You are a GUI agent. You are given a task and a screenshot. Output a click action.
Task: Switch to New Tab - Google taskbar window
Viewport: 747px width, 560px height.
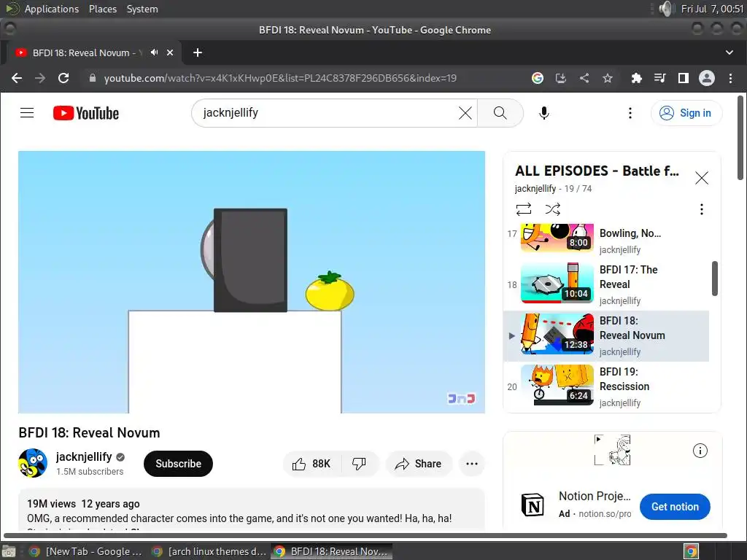pos(85,551)
